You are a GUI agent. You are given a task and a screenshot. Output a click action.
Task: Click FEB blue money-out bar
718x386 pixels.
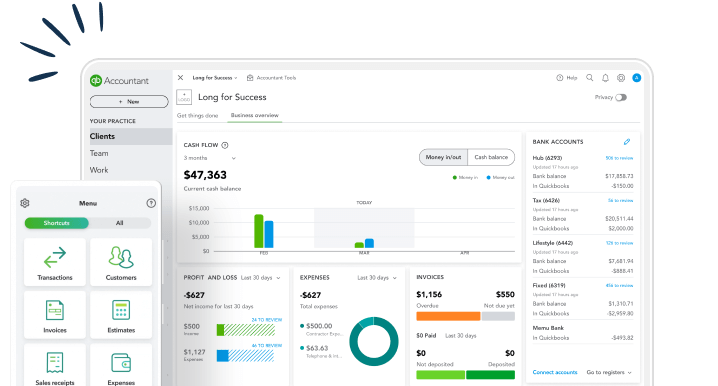269,234
